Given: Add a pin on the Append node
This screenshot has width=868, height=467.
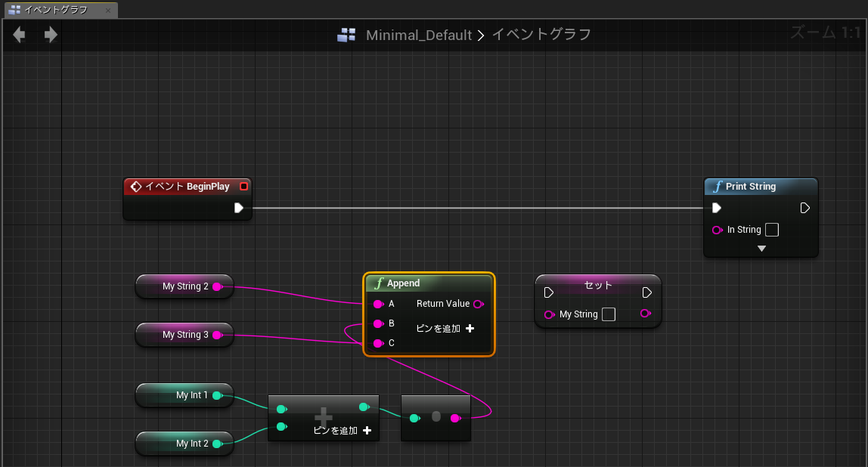Looking at the screenshot, I should 445,329.
